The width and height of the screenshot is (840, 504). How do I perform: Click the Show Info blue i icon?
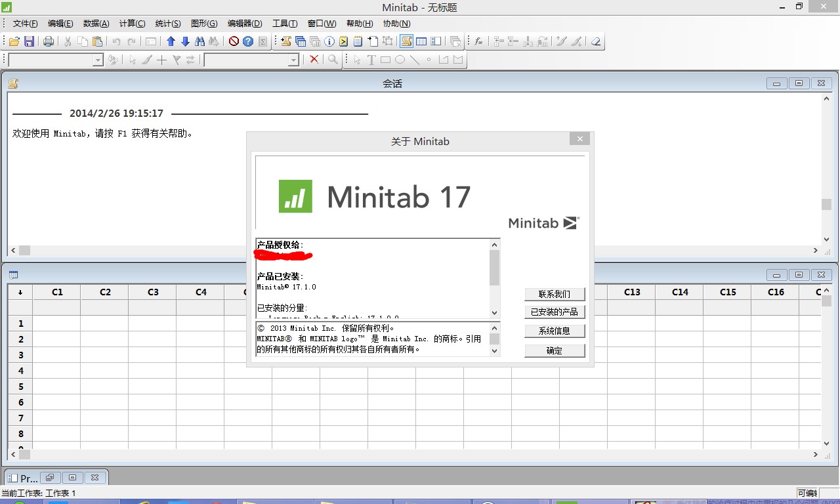point(329,41)
